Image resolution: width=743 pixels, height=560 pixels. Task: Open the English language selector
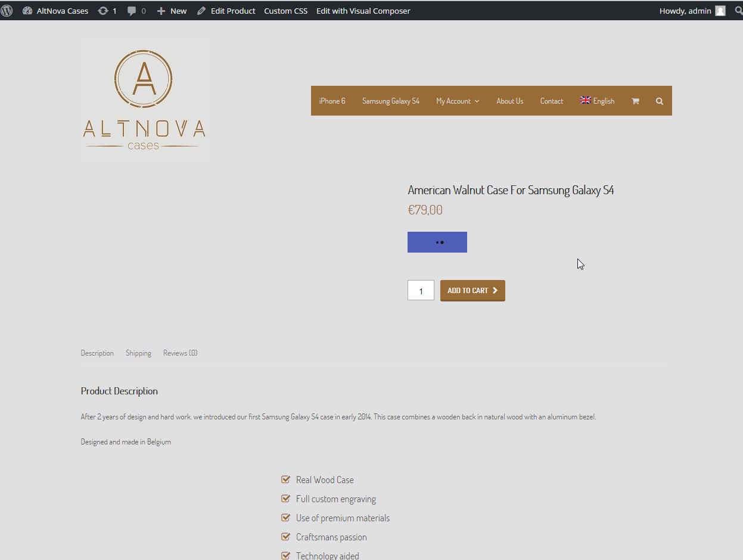click(x=597, y=101)
